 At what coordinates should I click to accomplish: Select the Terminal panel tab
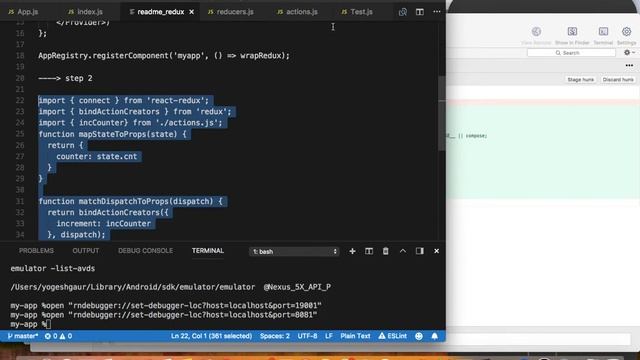click(x=208, y=251)
